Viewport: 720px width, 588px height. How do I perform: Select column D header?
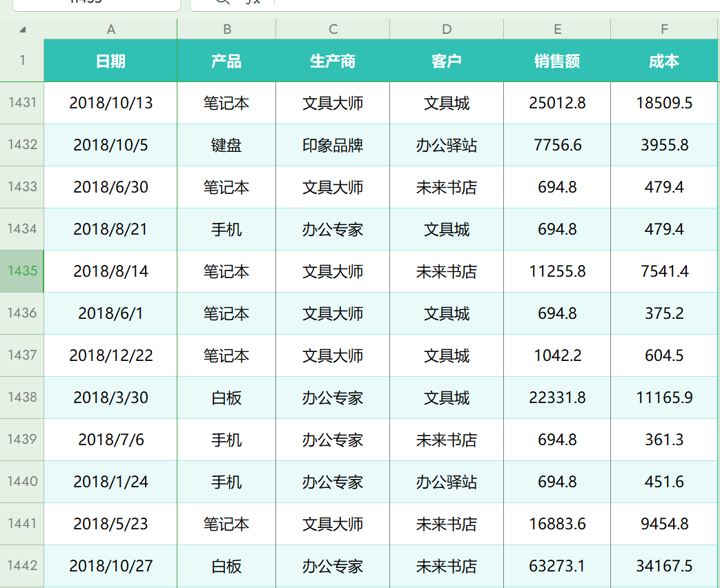click(x=447, y=30)
